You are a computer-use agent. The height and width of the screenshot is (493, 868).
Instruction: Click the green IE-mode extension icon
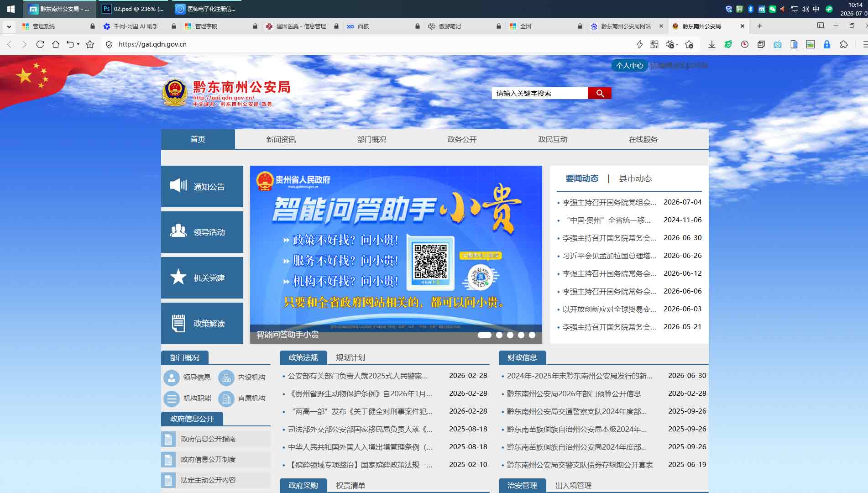pyautogui.click(x=728, y=44)
